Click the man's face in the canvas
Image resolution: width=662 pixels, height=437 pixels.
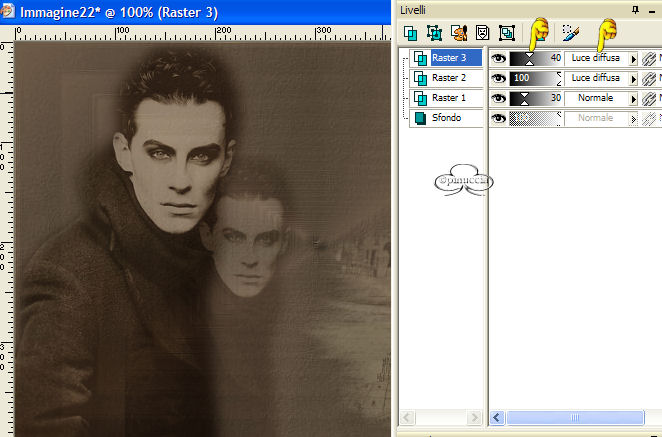pos(181,165)
